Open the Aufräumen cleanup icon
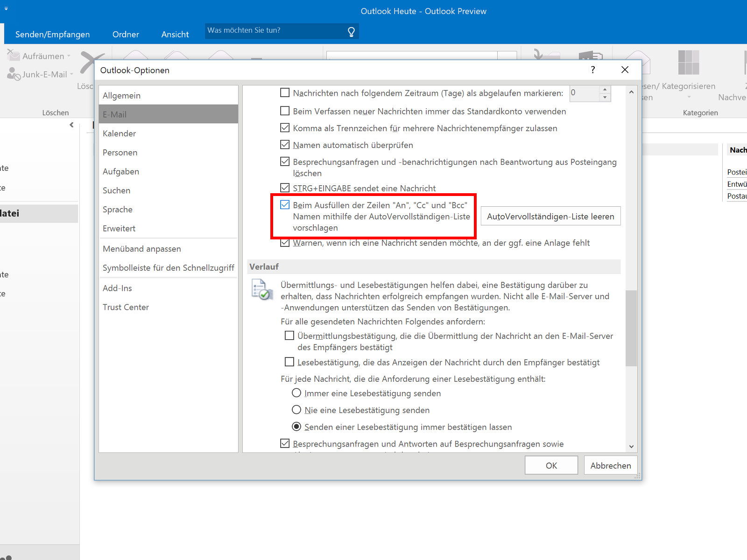The height and width of the screenshot is (560, 747). click(14, 56)
